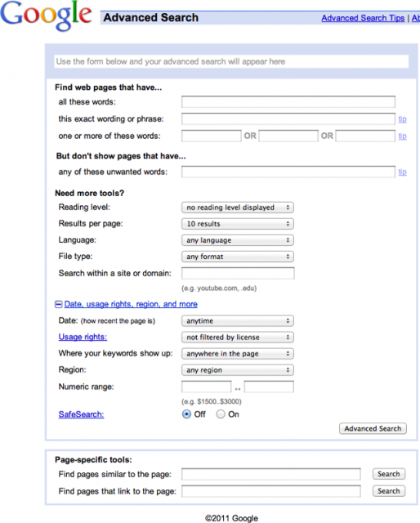420x523 pixels.
Task: Open the File type dropdown
Action: pos(238,257)
